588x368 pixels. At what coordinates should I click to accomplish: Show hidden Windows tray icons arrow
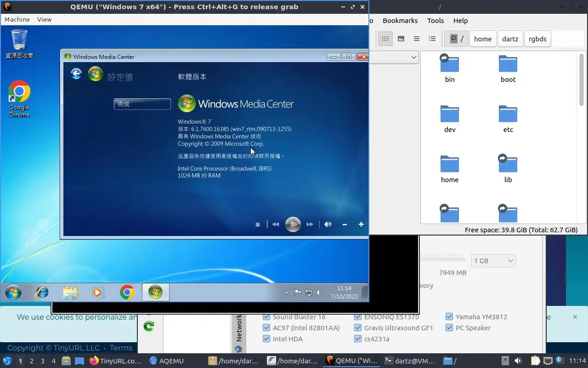pos(287,293)
